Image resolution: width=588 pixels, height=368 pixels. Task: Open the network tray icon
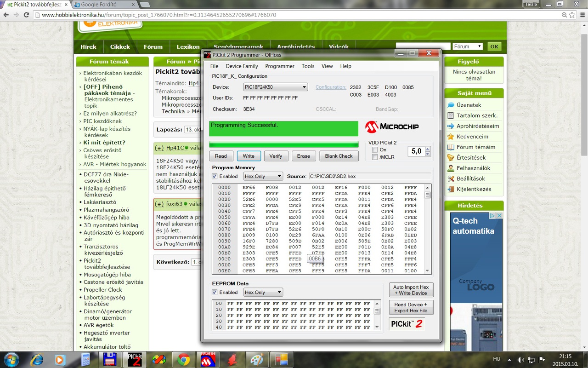tap(531, 359)
